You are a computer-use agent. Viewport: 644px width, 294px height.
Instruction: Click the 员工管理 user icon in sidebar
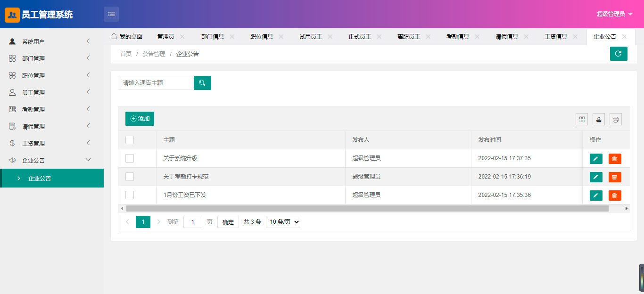pyautogui.click(x=12, y=92)
